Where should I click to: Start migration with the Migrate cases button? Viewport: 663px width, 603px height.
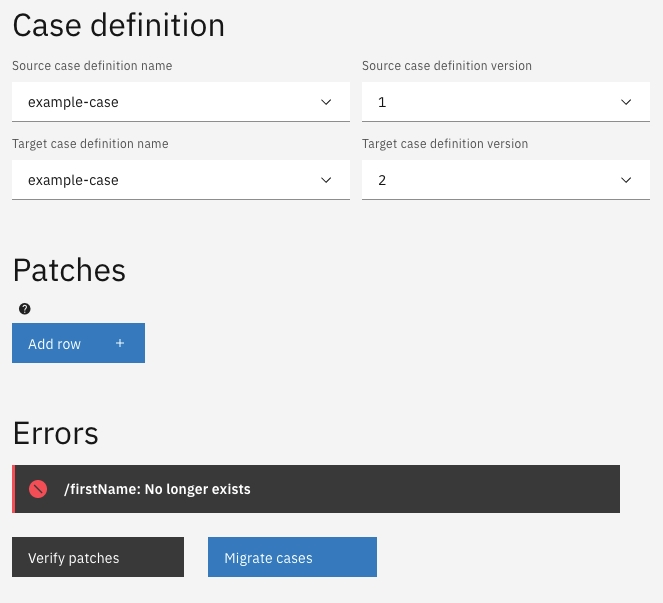292,558
